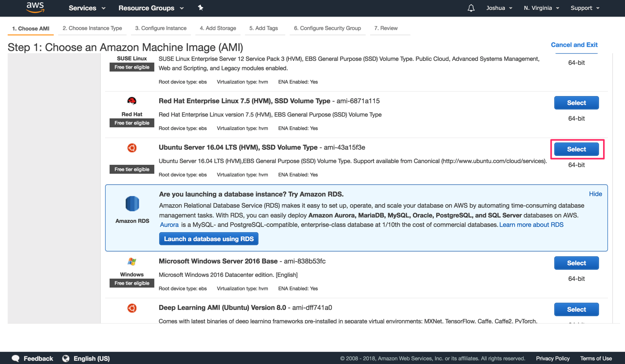625x364 pixels.
Task: Open the Terms of Use link
Action: point(596,358)
